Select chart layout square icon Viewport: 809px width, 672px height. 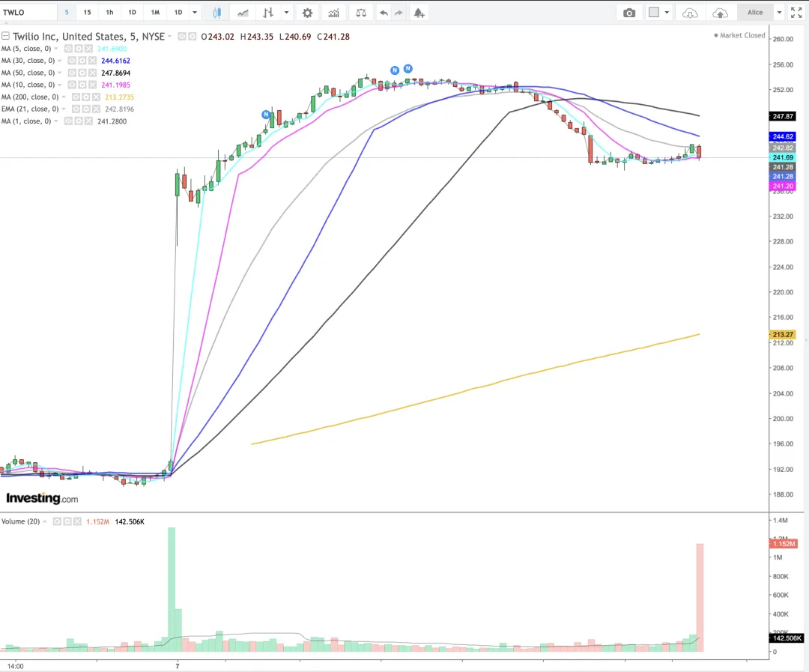coord(654,13)
